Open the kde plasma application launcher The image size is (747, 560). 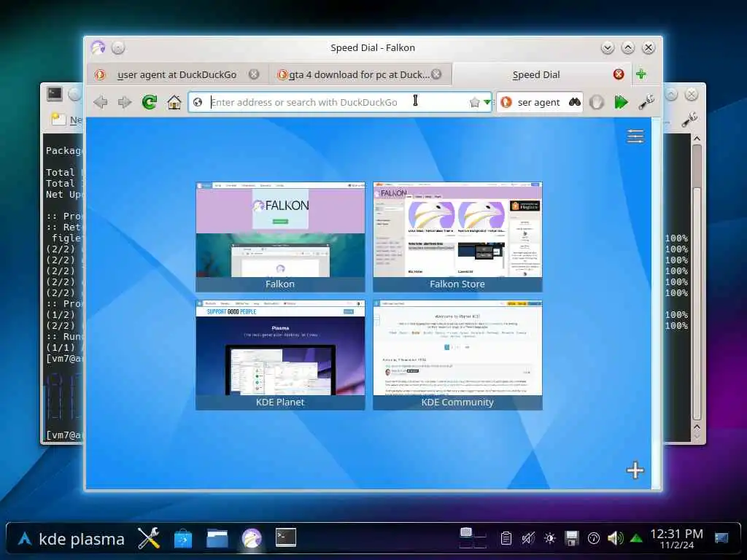(71, 539)
